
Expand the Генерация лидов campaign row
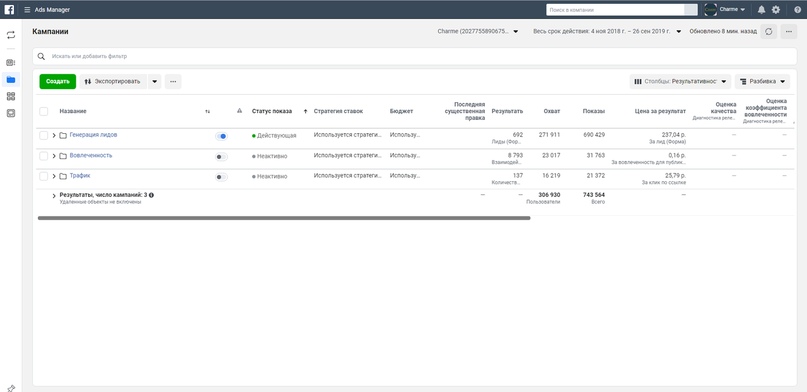[54, 135]
